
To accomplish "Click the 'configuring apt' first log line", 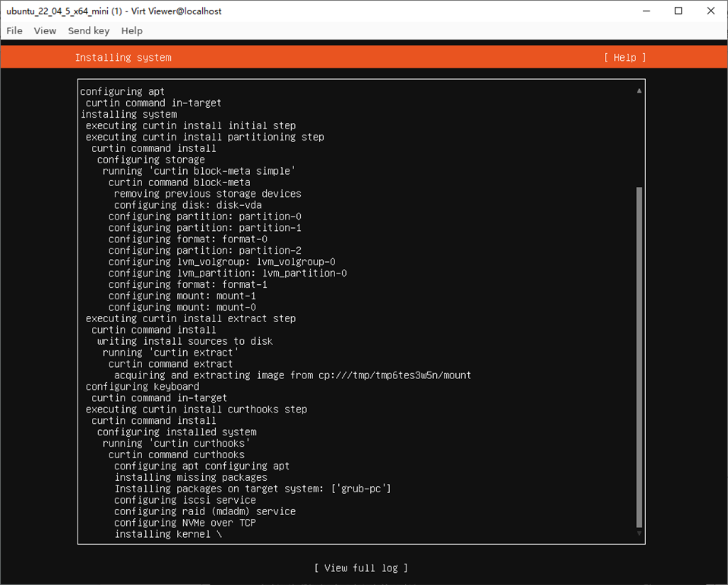I will [122, 91].
